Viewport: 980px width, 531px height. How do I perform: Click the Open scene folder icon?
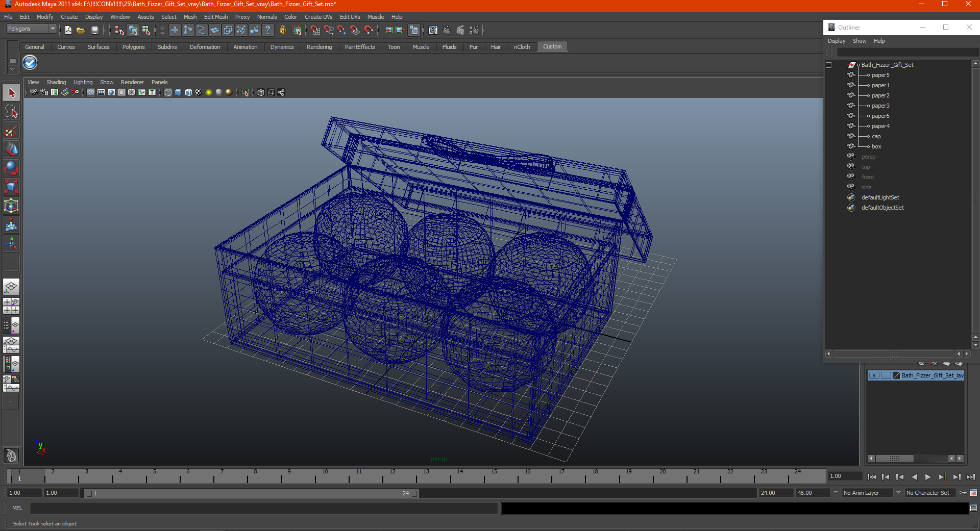tap(81, 31)
